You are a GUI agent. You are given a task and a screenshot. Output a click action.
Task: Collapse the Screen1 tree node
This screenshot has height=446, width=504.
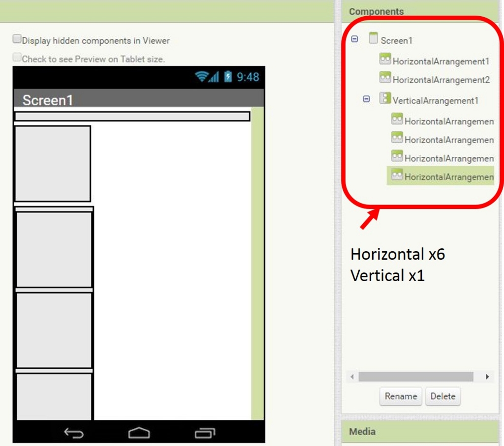354,39
